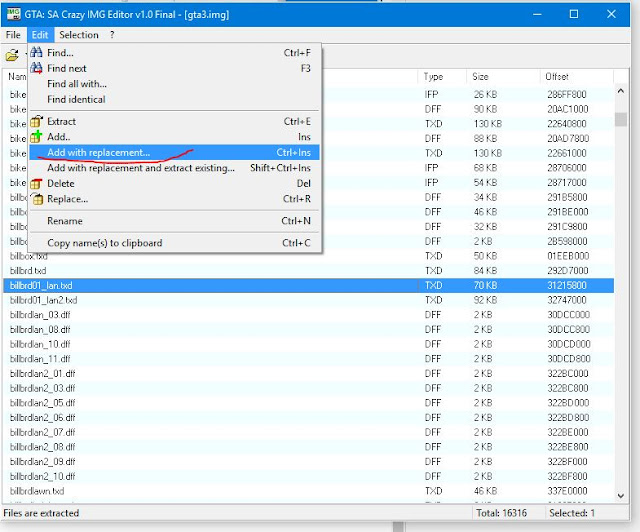This screenshot has width=640, height=532.
Task: Sort list by Offset column header
Action: point(576,77)
